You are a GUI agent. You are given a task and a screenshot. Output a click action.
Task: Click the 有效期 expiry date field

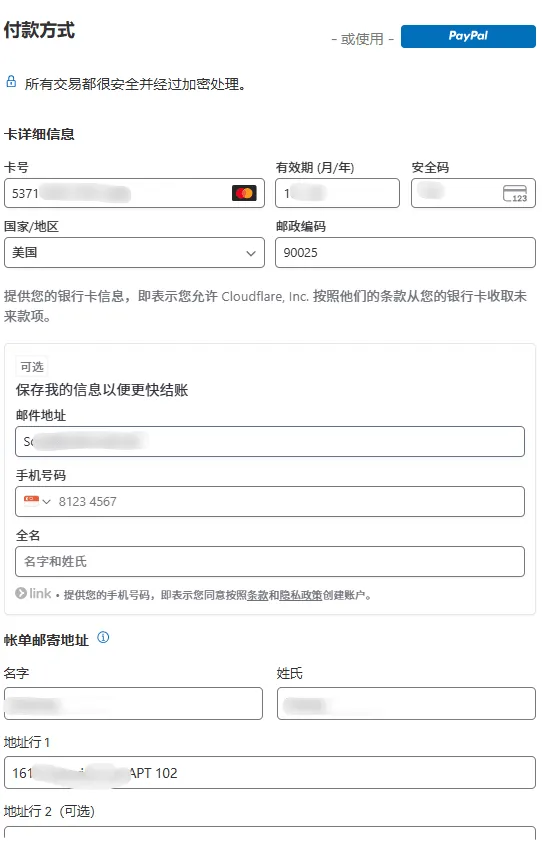tap(337, 193)
